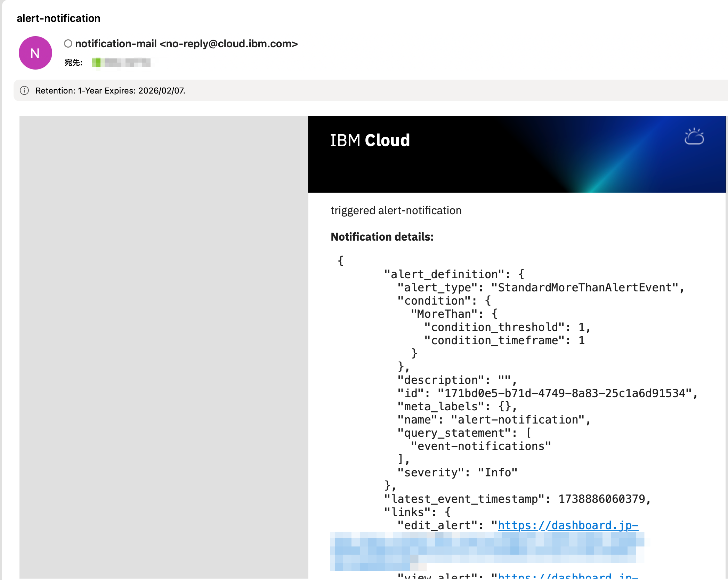This screenshot has height=580, width=728.
Task: Click the alert-notification email subject title
Action: tap(58, 18)
